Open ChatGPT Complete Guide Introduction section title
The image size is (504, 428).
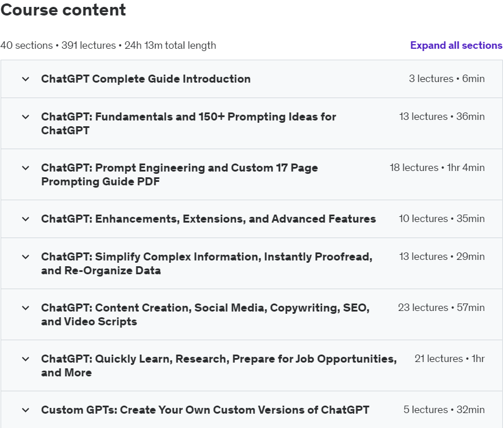(146, 79)
